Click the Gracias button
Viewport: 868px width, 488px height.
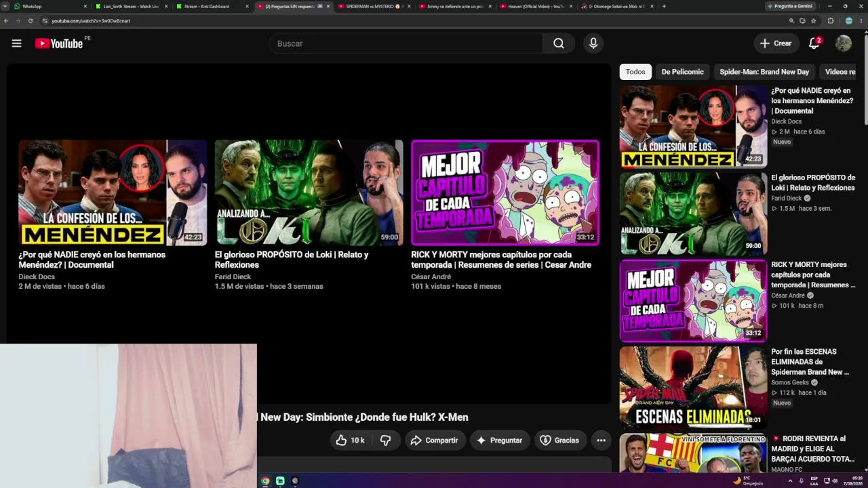(x=559, y=441)
